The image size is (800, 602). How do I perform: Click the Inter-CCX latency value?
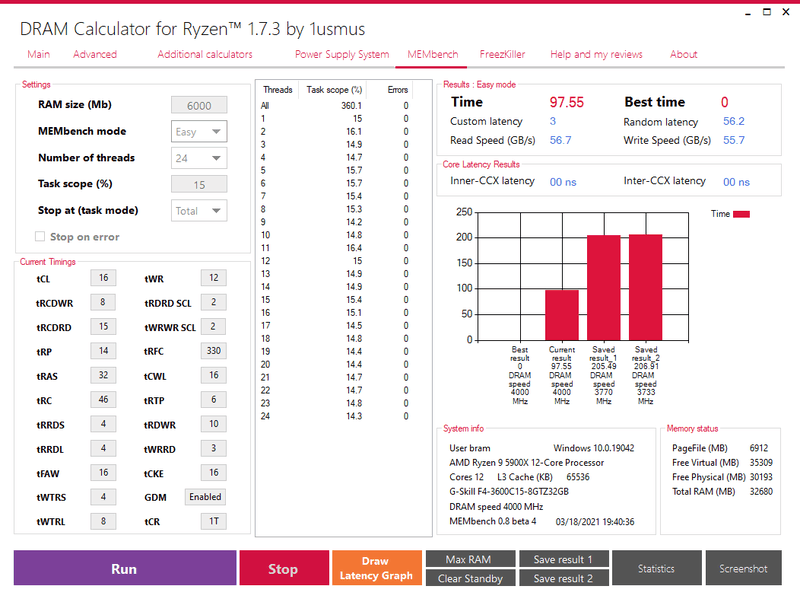(736, 182)
